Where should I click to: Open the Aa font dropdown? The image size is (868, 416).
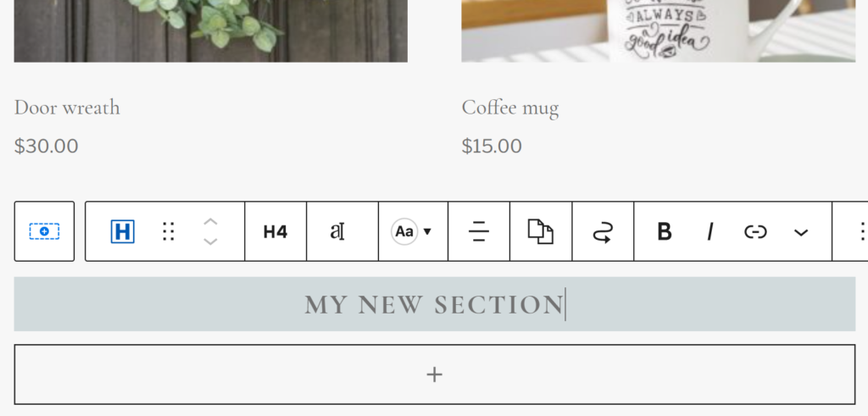pyautogui.click(x=413, y=231)
